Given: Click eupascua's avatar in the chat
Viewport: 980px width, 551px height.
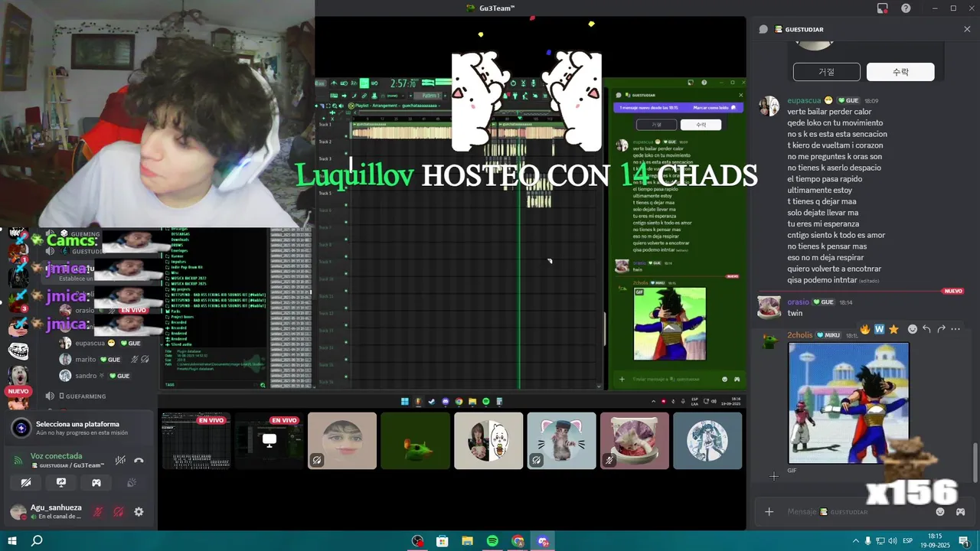Looking at the screenshot, I should click(769, 106).
